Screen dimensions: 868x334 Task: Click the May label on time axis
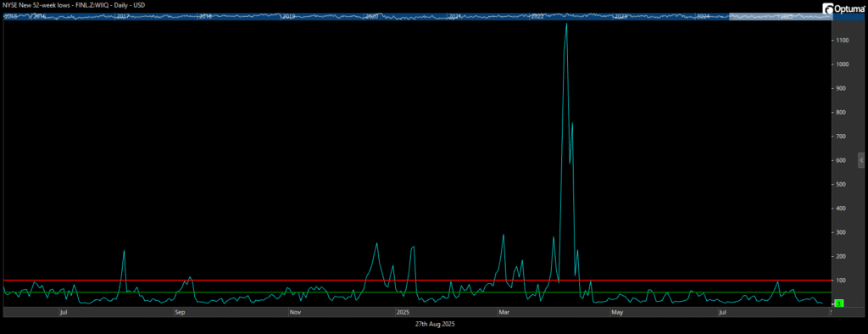pyautogui.click(x=617, y=313)
